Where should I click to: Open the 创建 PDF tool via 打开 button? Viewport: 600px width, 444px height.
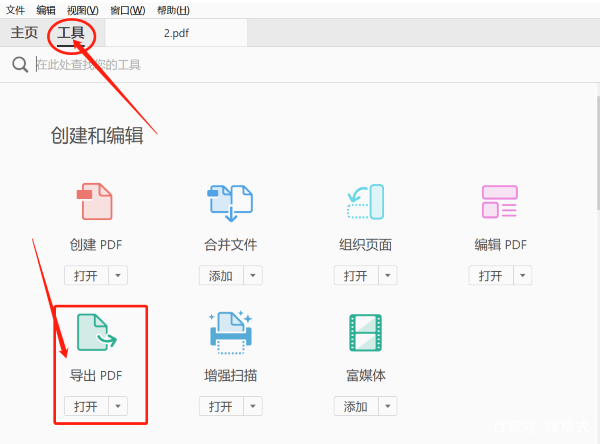click(x=86, y=275)
